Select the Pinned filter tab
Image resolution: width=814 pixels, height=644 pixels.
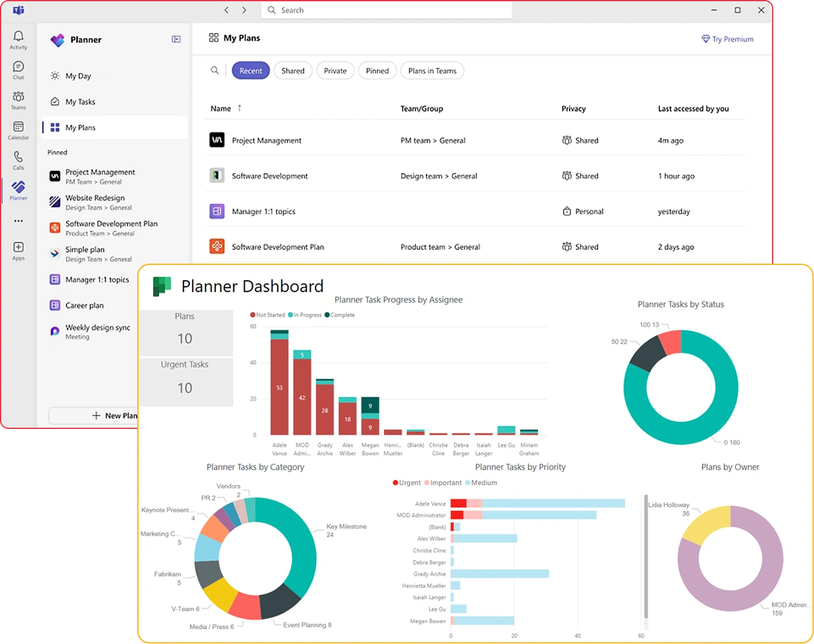377,70
